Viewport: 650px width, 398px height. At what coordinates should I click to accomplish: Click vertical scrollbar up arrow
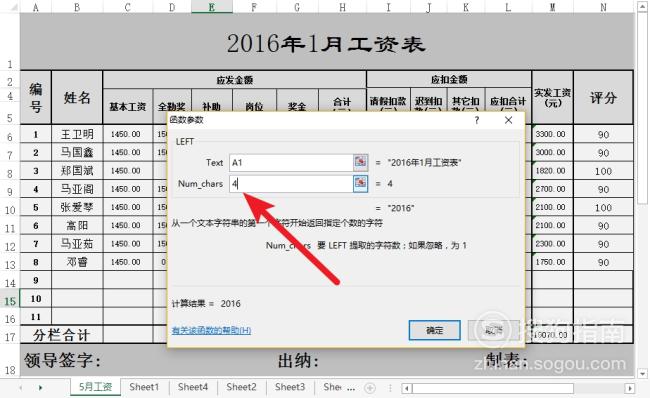click(643, 7)
